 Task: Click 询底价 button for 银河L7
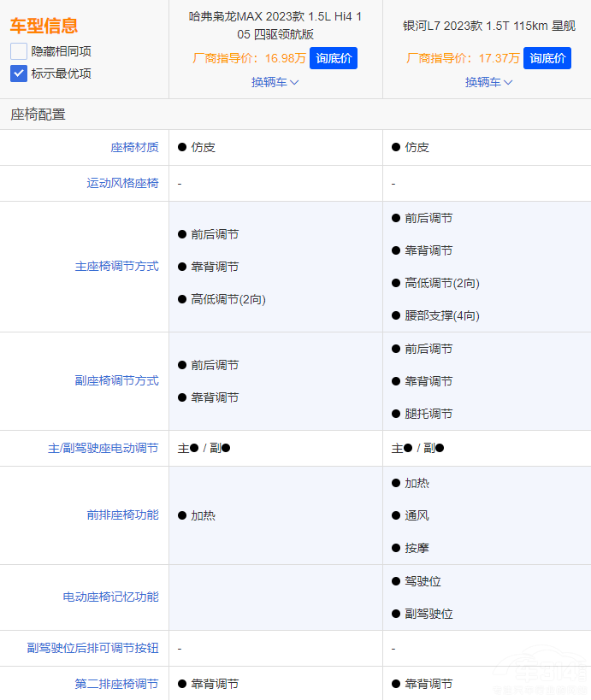tap(547, 58)
